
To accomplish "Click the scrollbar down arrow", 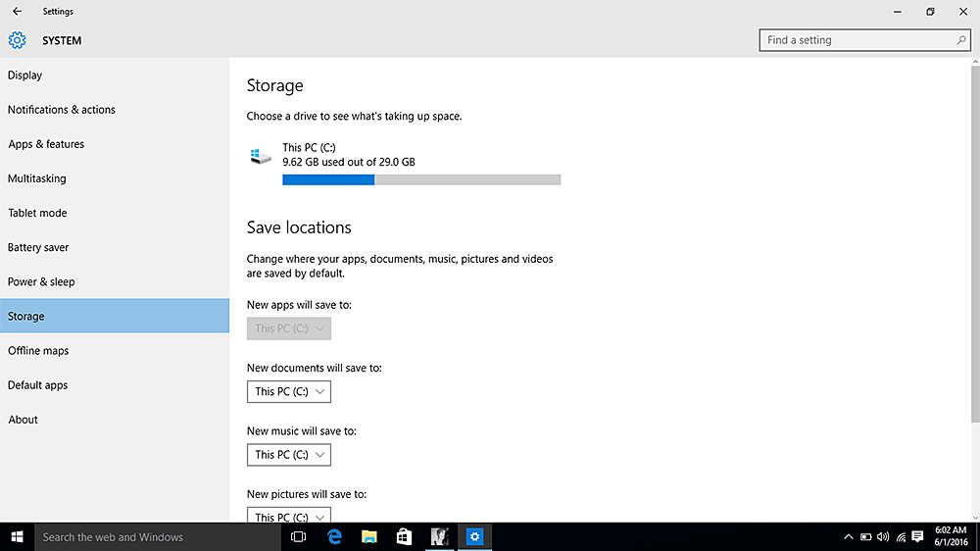I will pyautogui.click(x=976, y=518).
